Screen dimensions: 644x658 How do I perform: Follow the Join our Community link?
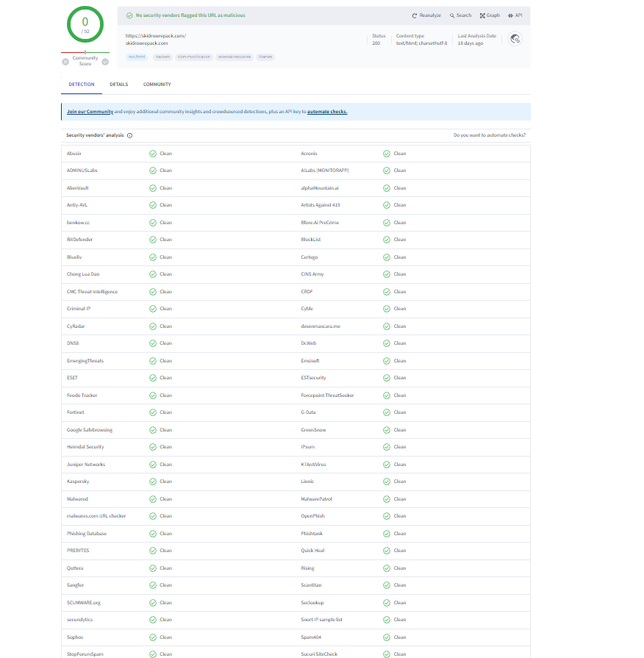point(90,112)
